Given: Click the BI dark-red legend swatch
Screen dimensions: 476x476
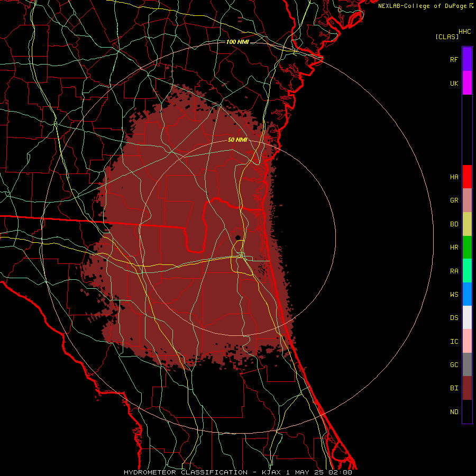Looking at the screenshot, I should point(467,388).
